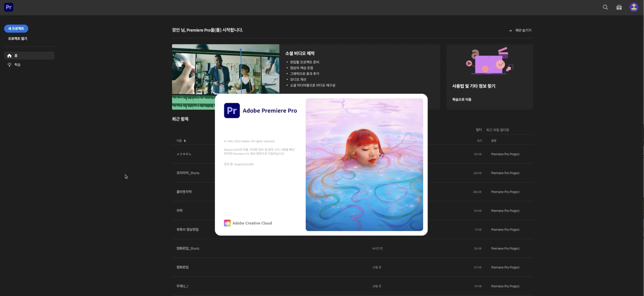The width and height of the screenshot is (644, 296).
Task: Select the 학습 sidebar tab
Action: (18, 64)
